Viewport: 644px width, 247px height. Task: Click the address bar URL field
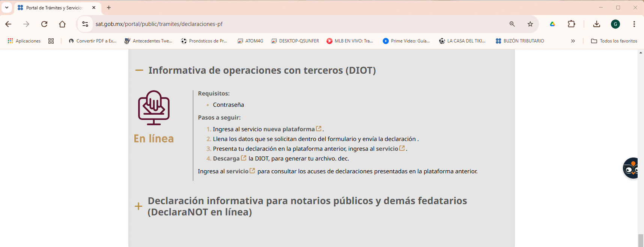click(296, 24)
